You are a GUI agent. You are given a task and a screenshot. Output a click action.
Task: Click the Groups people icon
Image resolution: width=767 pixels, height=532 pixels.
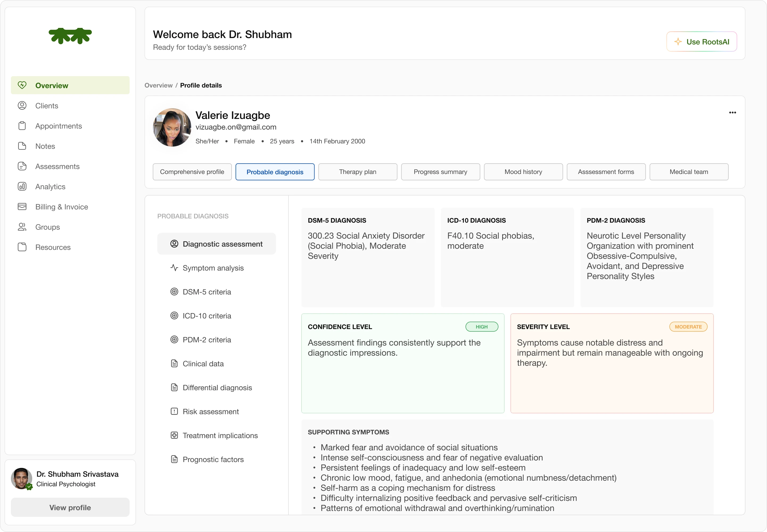(22, 227)
